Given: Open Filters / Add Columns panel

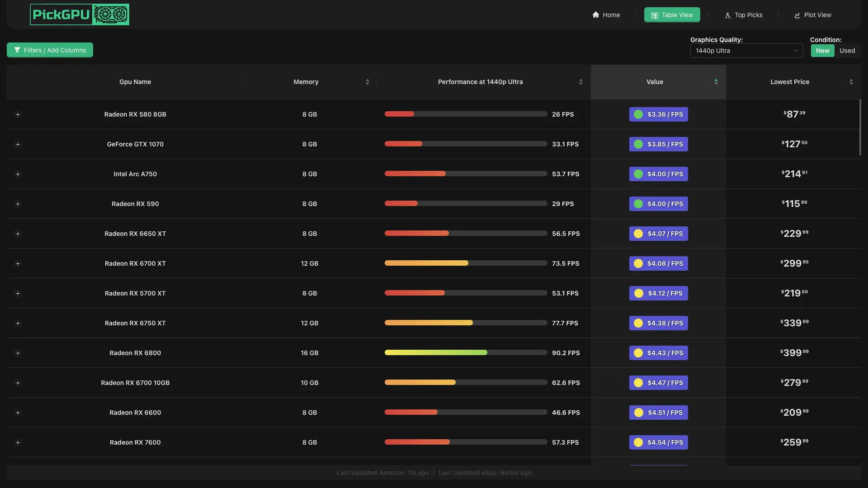Looking at the screenshot, I should [50, 50].
